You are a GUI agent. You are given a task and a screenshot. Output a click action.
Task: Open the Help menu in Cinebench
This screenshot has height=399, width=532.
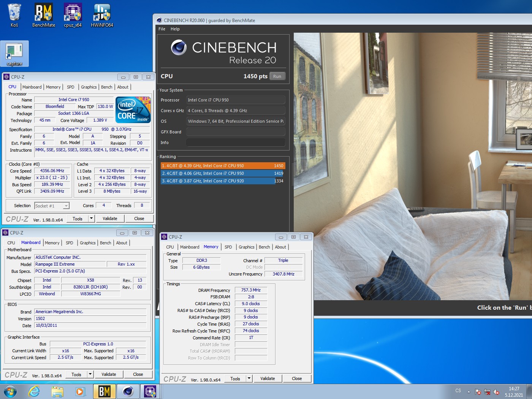pos(175,29)
